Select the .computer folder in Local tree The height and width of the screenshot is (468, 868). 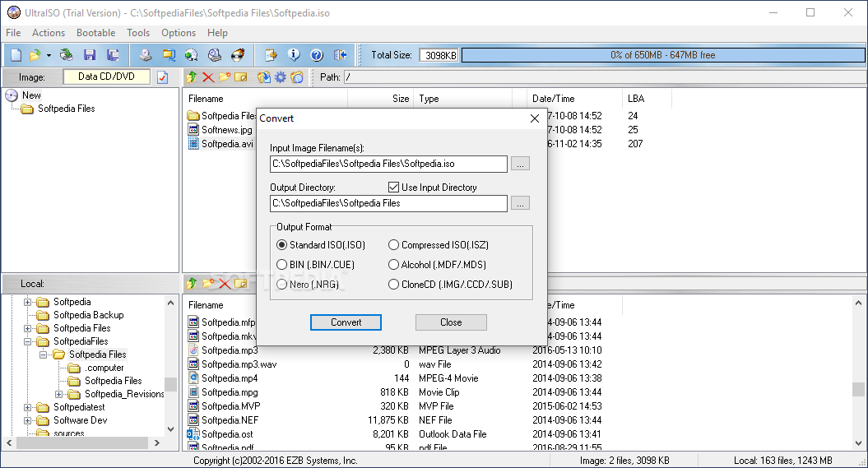pos(104,368)
